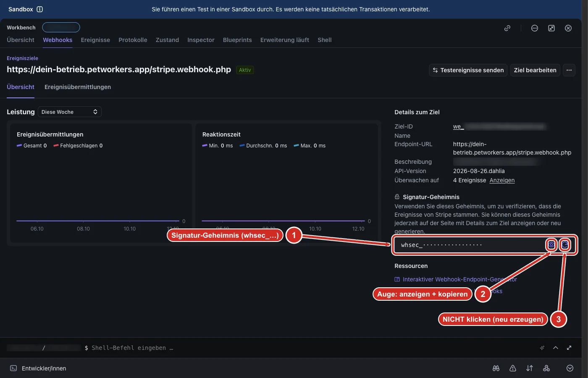
Task: Click the book icon beside Interaktiver Webhook-Endpoint-Generator
Action: (x=397, y=279)
